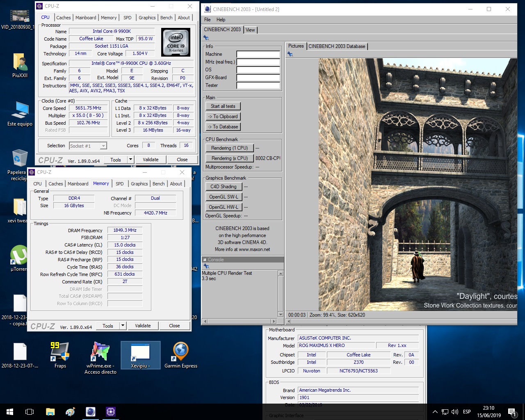Run the OpenGL HW-L test
Image resolution: width=525 pixels, height=420 pixels.
point(224,207)
